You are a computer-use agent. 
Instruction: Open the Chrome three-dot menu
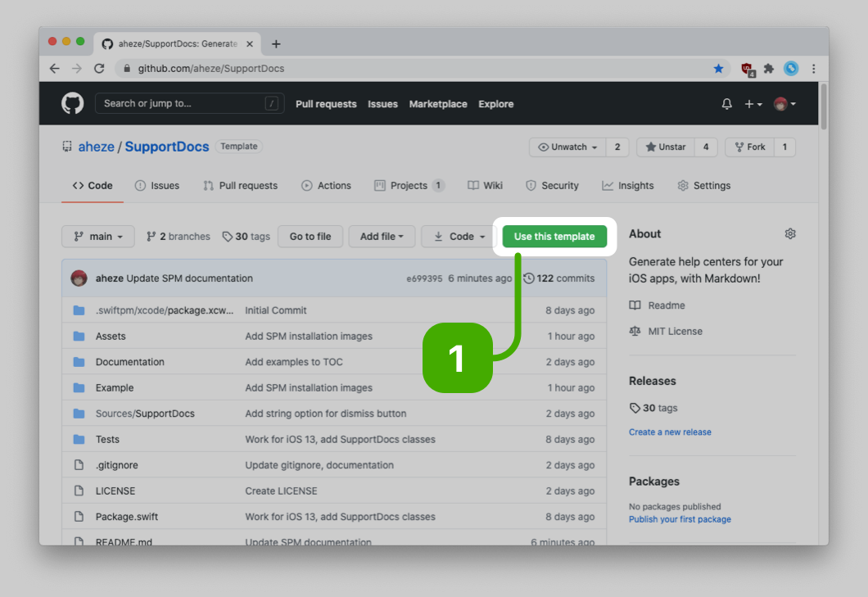pyautogui.click(x=814, y=68)
